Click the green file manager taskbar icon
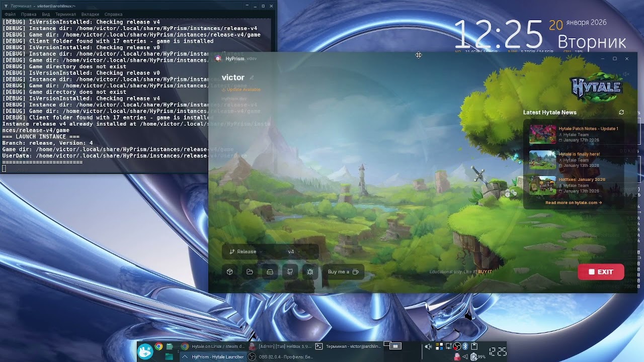The width and height of the screenshot is (644, 362). [x=169, y=356]
